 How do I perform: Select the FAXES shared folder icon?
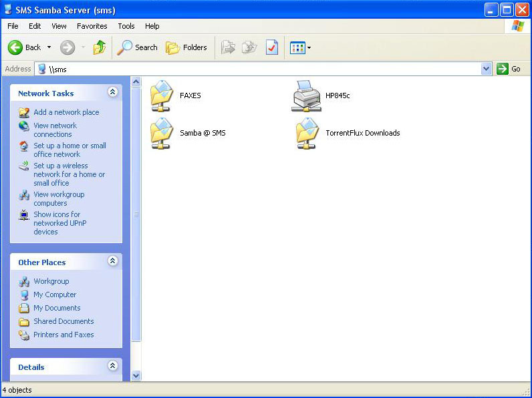click(x=162, y=96)
